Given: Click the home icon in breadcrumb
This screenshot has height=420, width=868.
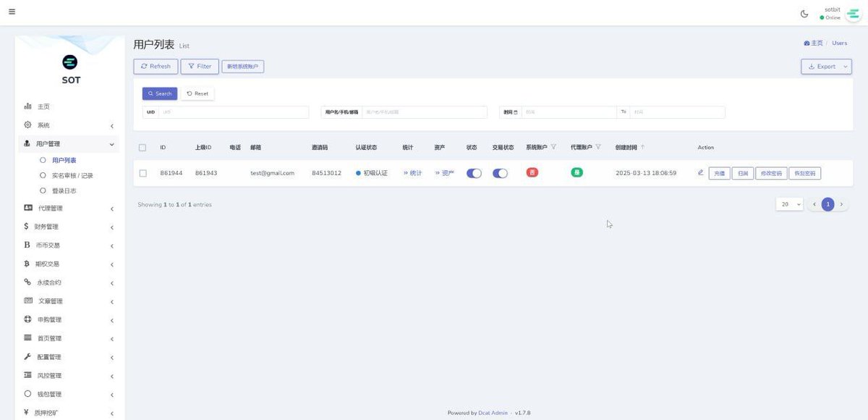Looking at the screenshot, I should [807, 43].
